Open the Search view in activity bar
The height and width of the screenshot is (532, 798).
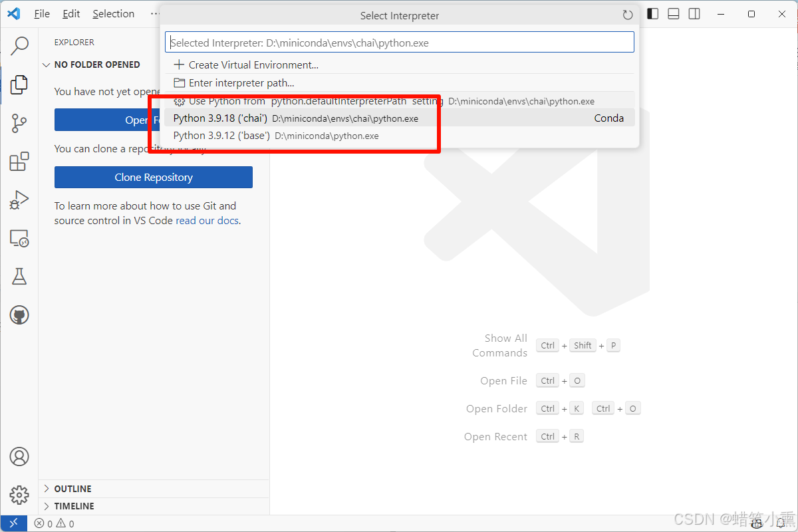(19, 45)
